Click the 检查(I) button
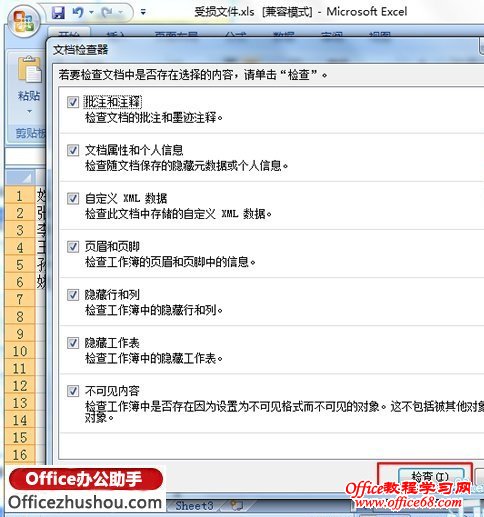 click(431, 477)
